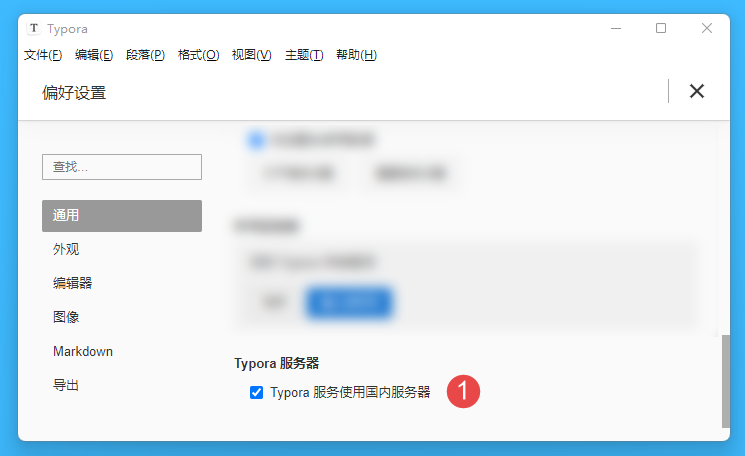Open the 段落(P) menu

pyautogui.click(x=145, y=55)
